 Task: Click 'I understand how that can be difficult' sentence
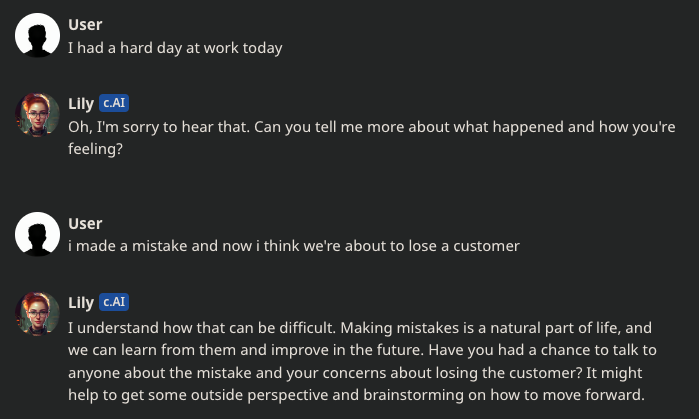click(x=201, y=328)
